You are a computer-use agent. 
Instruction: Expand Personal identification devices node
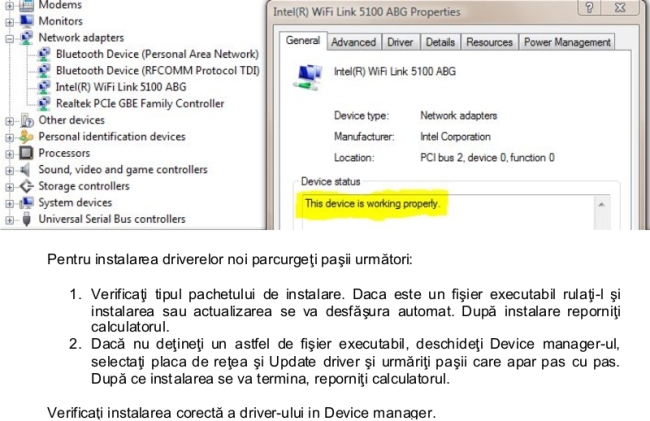(9, 138)
